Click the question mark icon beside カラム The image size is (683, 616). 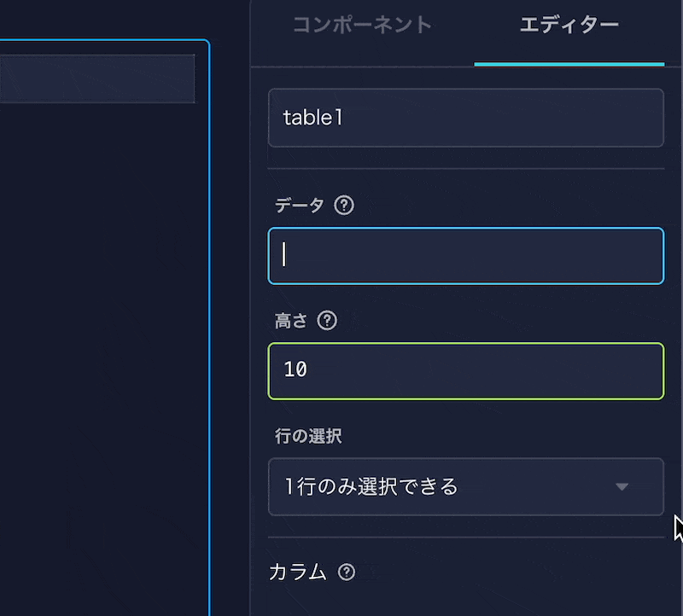click(347, 572)
